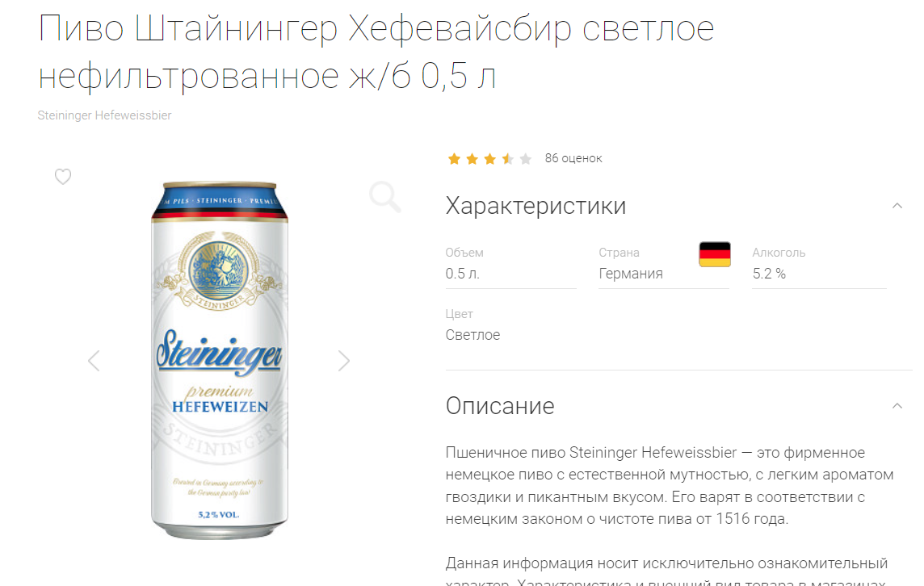The height and width of the screenshot is (586, 924).
Task: Click the Описание section heading
Action: pyautogui.click(x=500, y=406)
